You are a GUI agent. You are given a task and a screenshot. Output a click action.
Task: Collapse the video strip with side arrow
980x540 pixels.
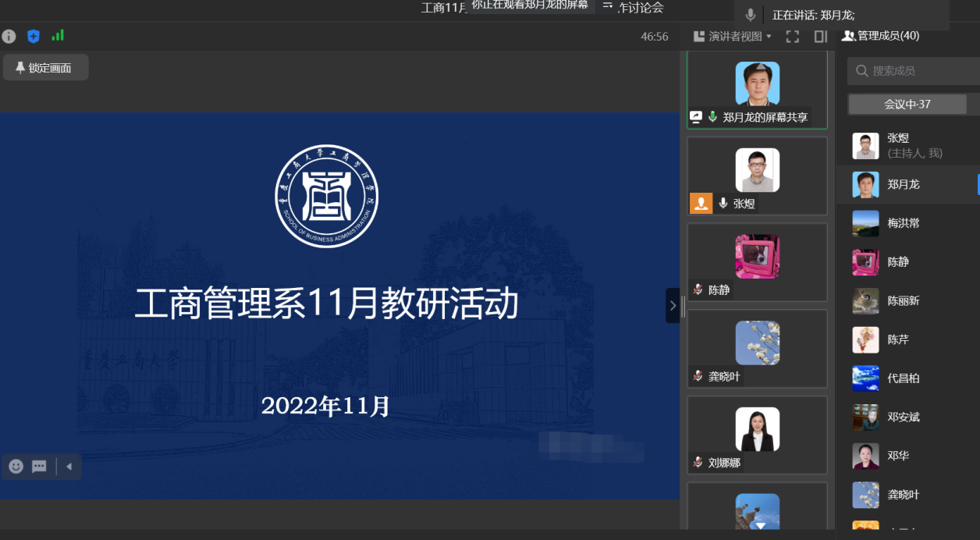pos(673,305)
